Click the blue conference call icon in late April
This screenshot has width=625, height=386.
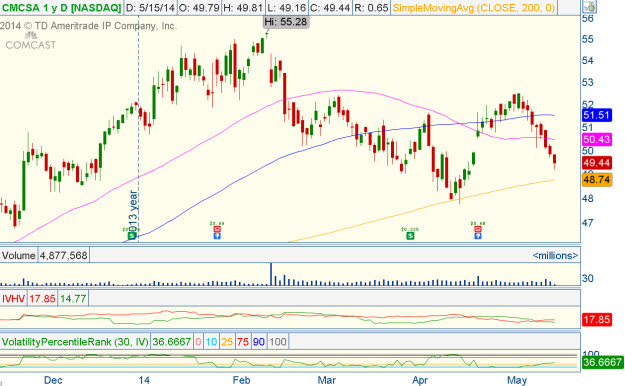[478, 236]
